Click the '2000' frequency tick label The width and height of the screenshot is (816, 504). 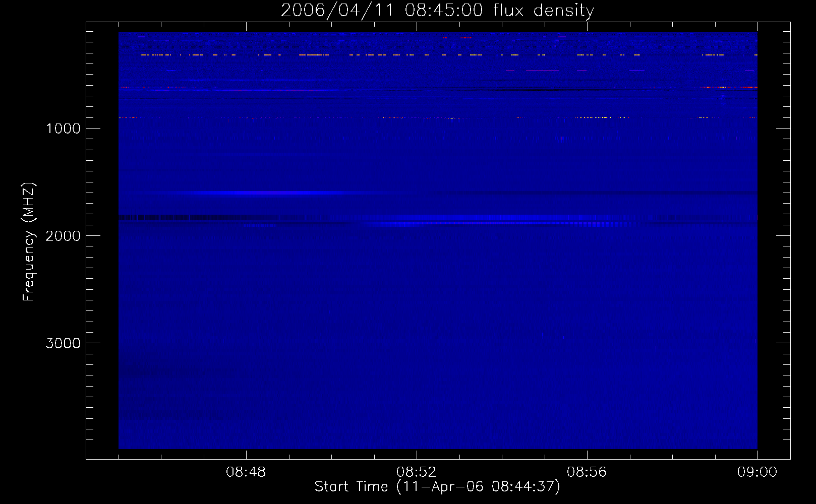[63, 235]
